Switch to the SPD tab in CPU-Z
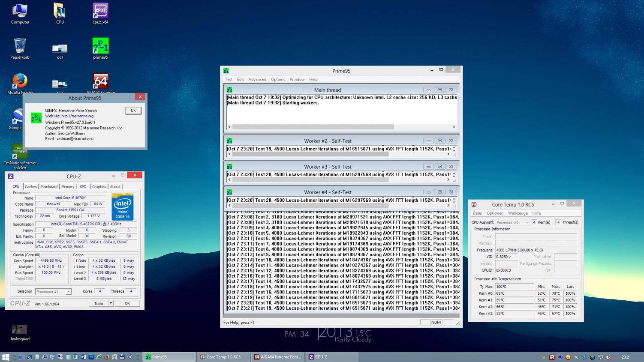This screenshot has height=362, width=644. pyautogui.click(x=83, y=186)
